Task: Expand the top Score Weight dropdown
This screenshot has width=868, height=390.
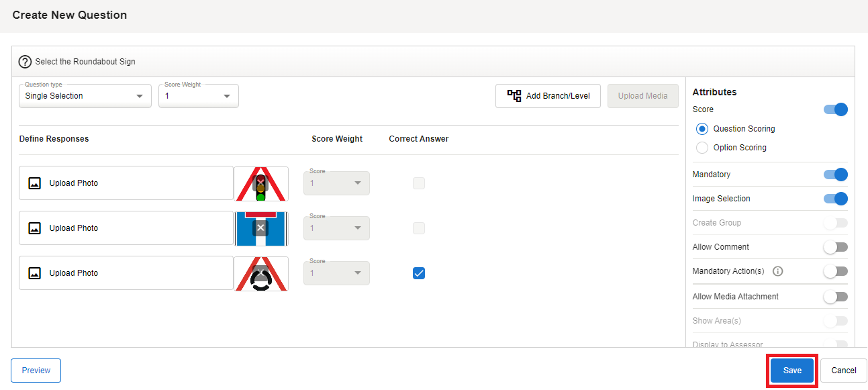Action: [x=198, y=96]
